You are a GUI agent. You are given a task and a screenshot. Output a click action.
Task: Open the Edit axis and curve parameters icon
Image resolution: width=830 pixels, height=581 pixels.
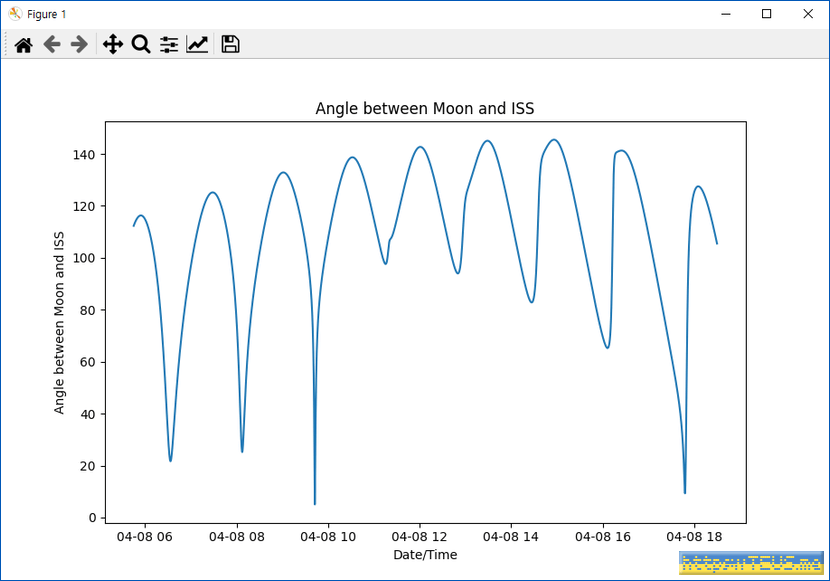[197, 44]
